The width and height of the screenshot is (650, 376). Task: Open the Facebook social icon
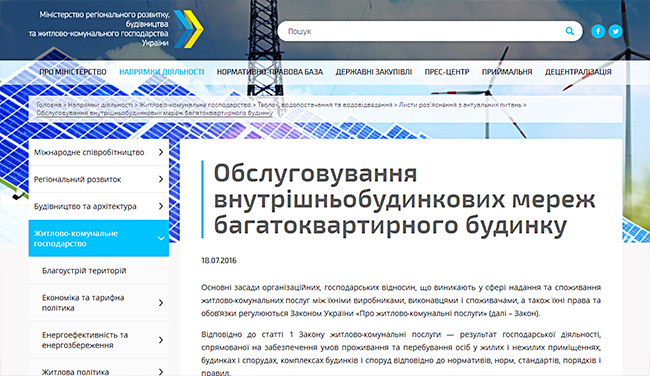(598, 31)
